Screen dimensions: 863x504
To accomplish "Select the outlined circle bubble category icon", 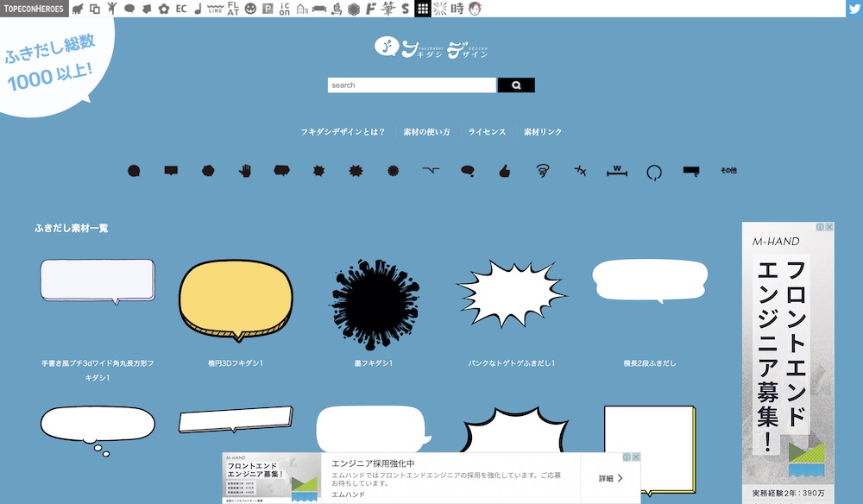I will [x=654, y=173].
